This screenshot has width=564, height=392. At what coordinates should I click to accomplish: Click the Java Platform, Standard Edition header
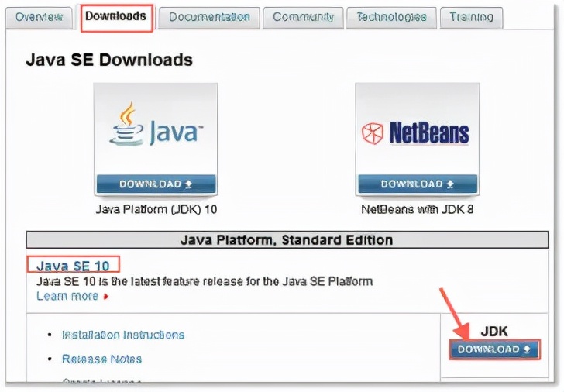click(287, 240)
